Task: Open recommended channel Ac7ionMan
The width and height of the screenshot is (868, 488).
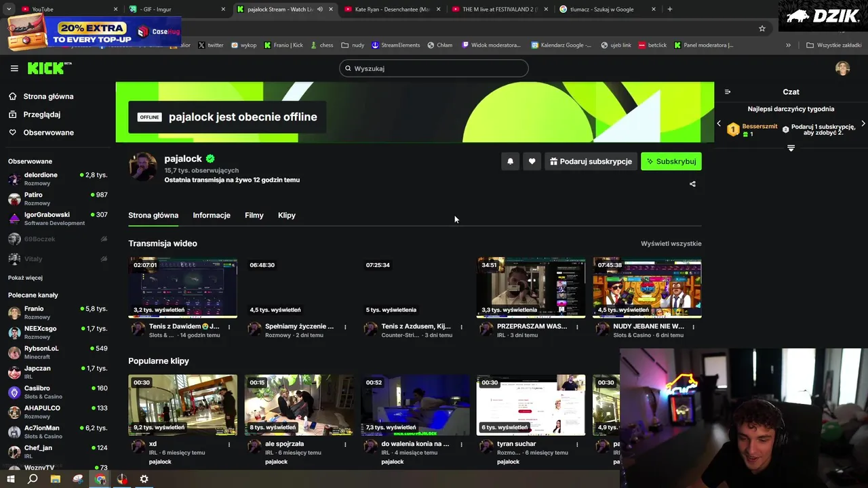Action: (58, 432)
